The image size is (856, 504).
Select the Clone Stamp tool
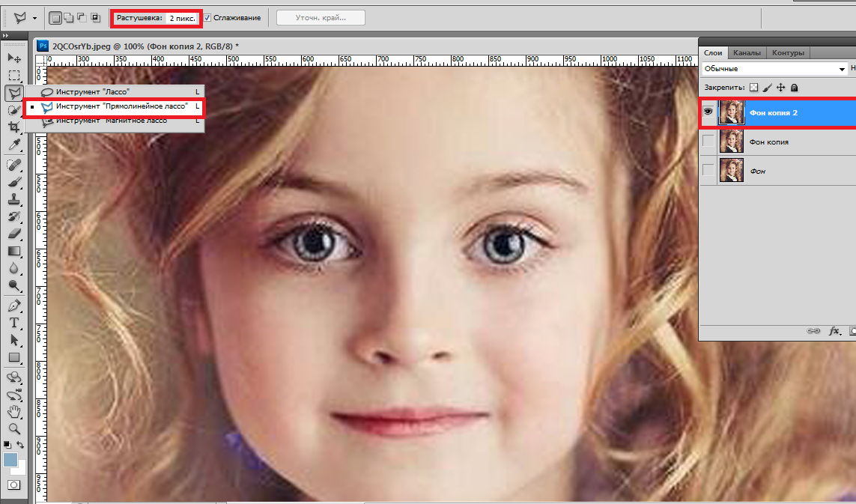(14, 199)
